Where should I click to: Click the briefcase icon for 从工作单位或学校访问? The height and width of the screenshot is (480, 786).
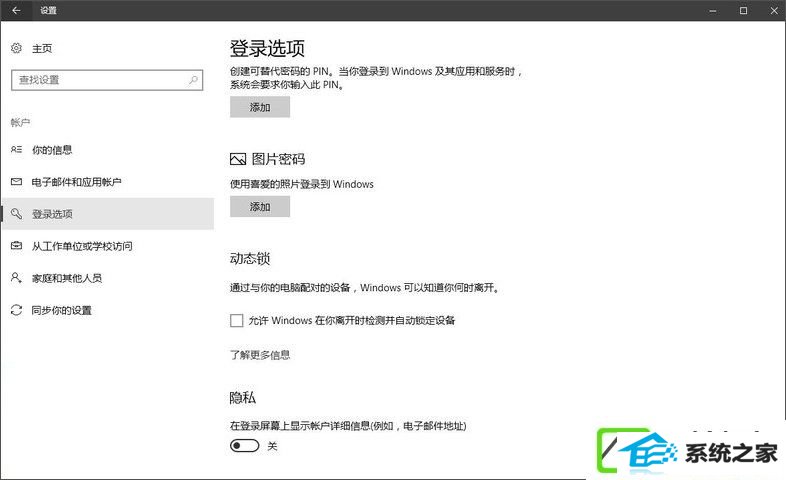click(16, 246)
